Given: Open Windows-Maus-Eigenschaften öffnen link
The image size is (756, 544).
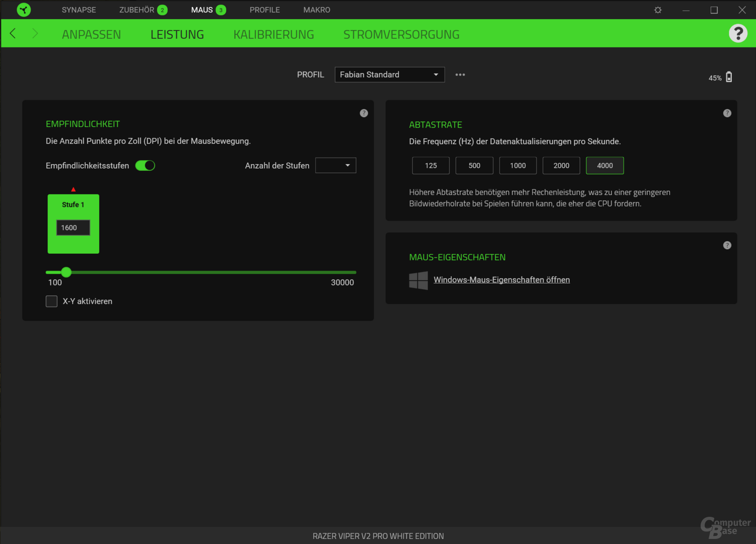Looking at the screenshot, I should click(x=502, y=280).
